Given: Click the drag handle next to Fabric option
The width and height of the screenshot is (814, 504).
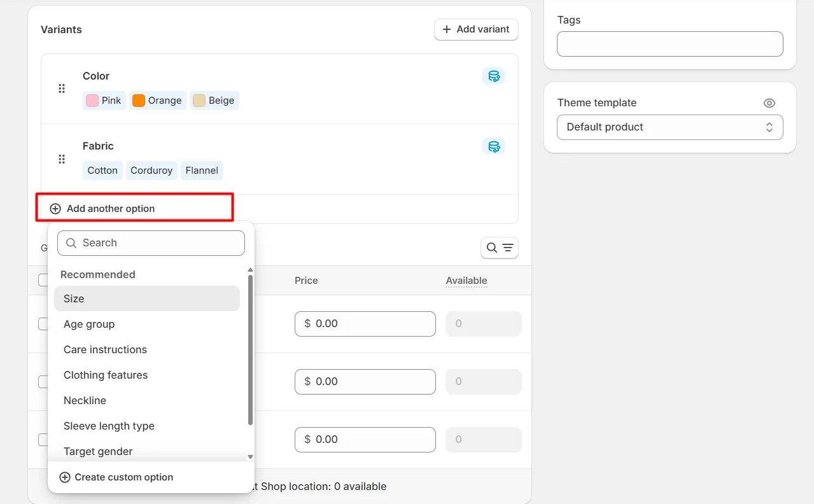Looking at the screenshot, I should pyautogui.click(x=61, y=158).
